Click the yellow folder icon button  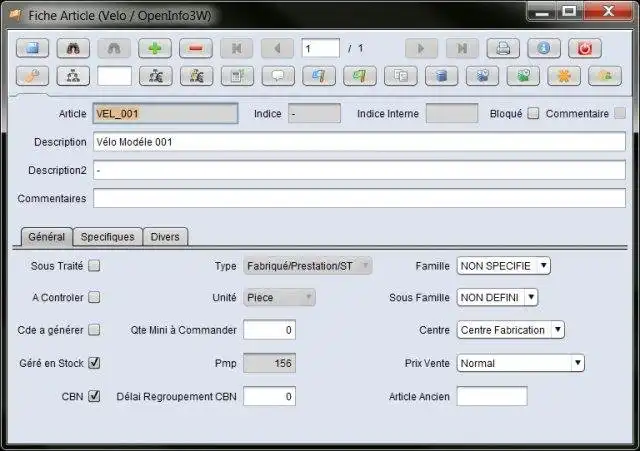(x=605, y=76)
